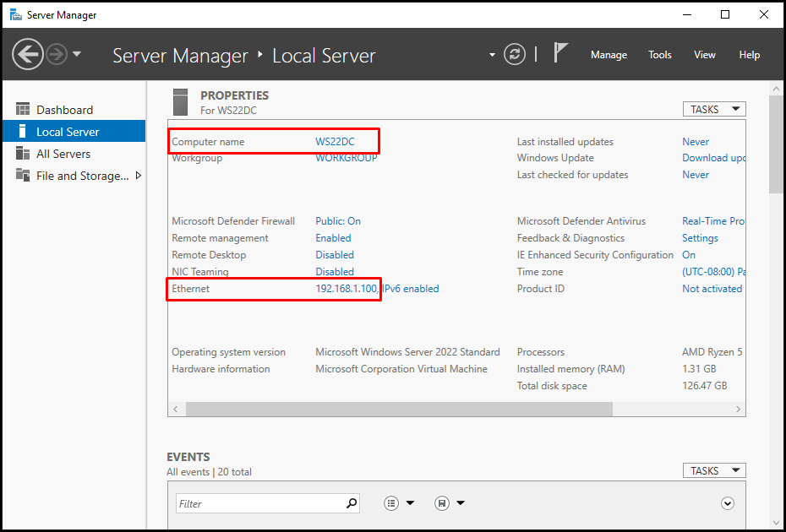The image size is (786, 532).
Task: Expand the Events section chevron
Action: (728, 503)
